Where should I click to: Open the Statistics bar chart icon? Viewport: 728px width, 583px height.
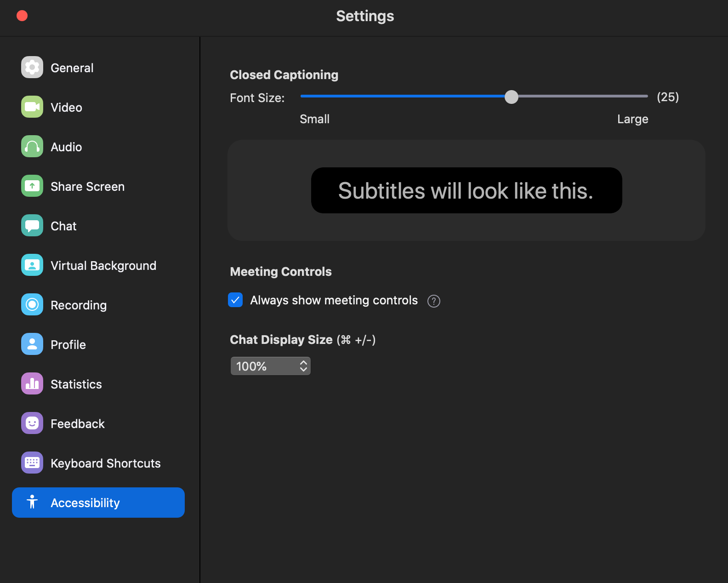(x=32, y=384)
